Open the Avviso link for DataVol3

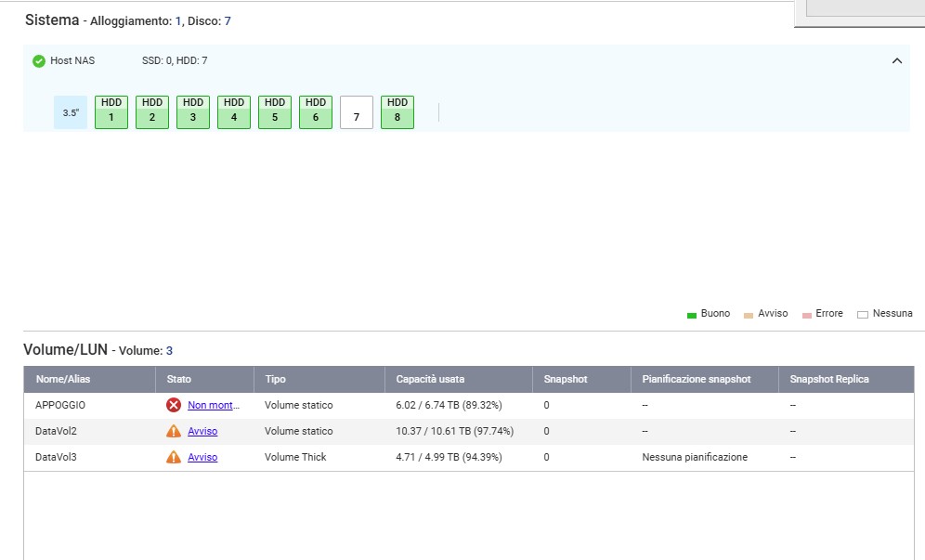[202, 457]
